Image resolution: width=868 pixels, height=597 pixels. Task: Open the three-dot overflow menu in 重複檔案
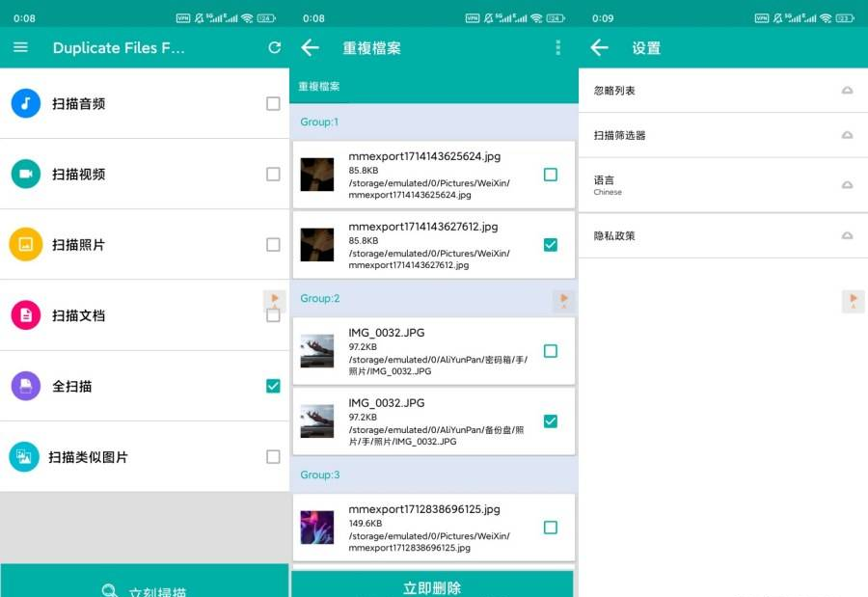tap(558, 47)
